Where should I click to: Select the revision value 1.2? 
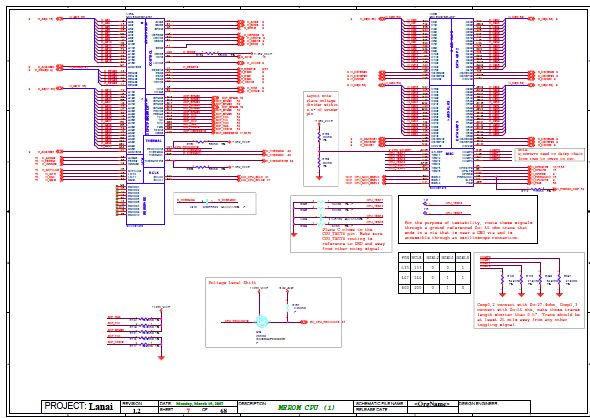[x=137, y=411]
